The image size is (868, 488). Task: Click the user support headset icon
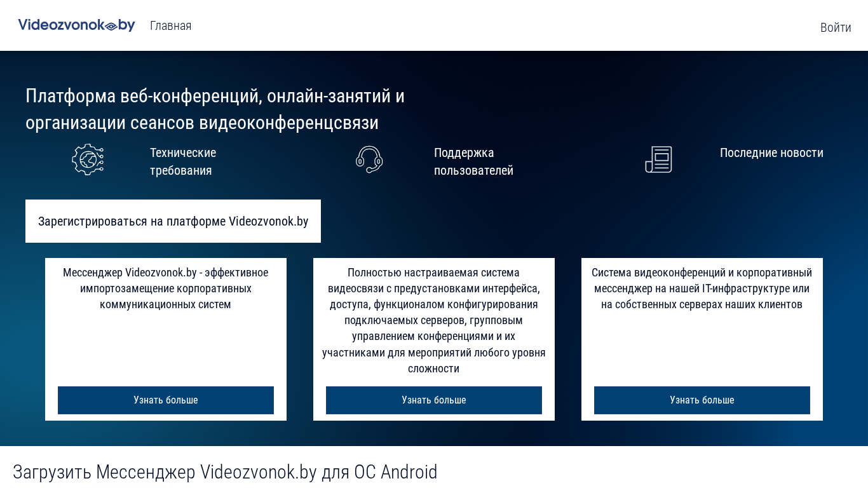point(369,159)
